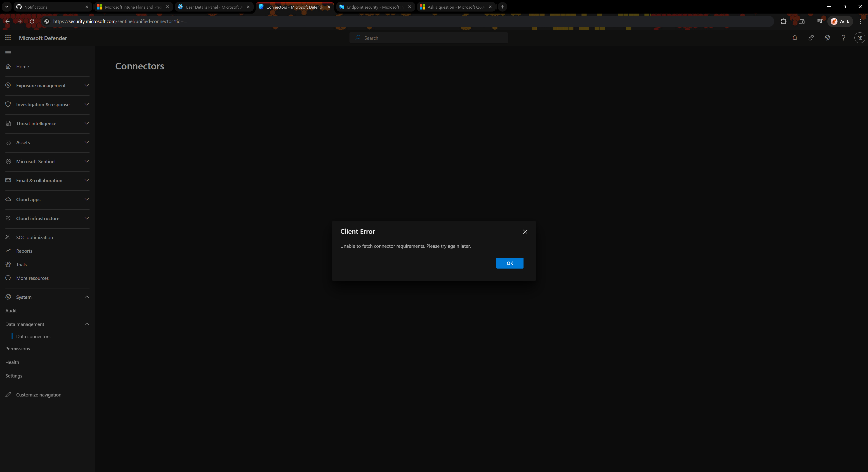Click the community people icon in header
This screenshot has height=472, width=868.
click(811, 38)
